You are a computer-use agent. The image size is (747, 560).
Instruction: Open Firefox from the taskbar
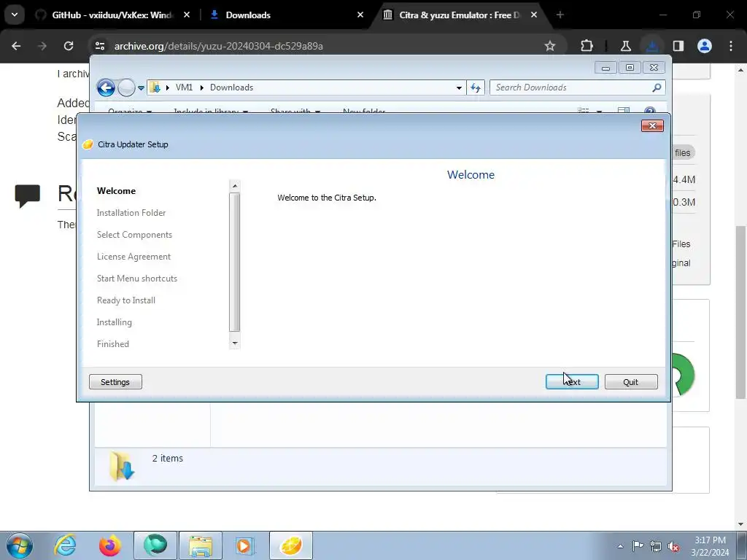tap(109, 545)
